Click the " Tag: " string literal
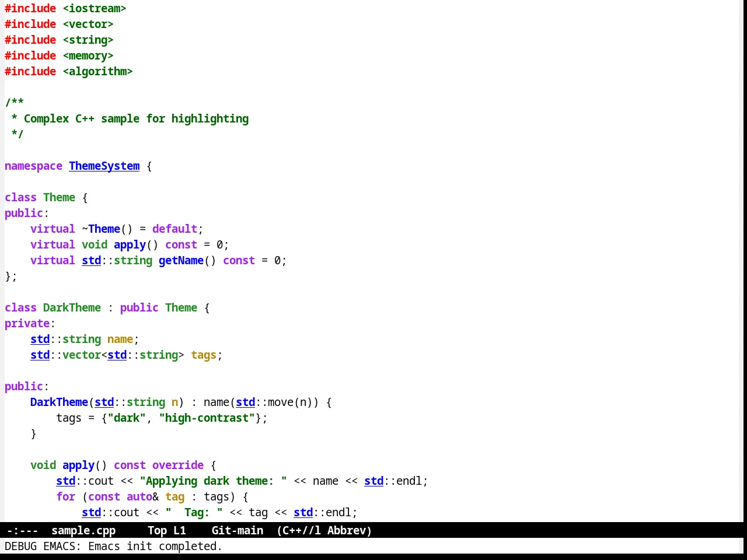Screen dimensions: 747x560 coord(194,512)
